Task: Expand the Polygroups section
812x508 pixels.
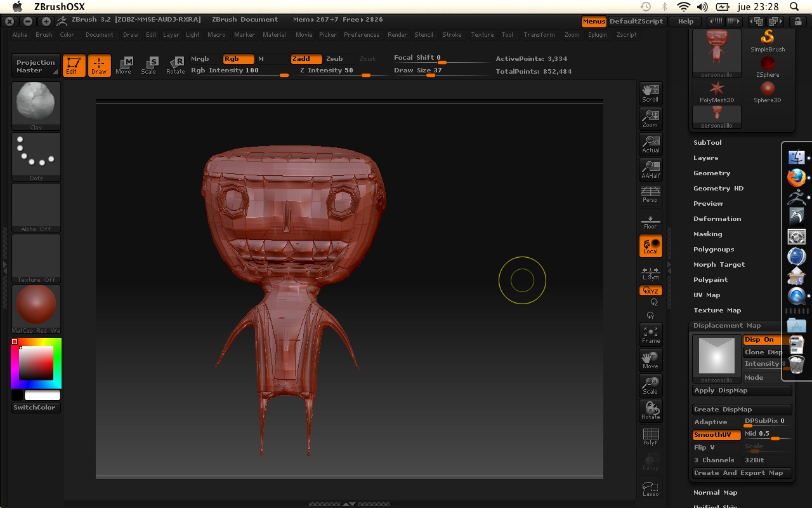Action: click(714, 249)
